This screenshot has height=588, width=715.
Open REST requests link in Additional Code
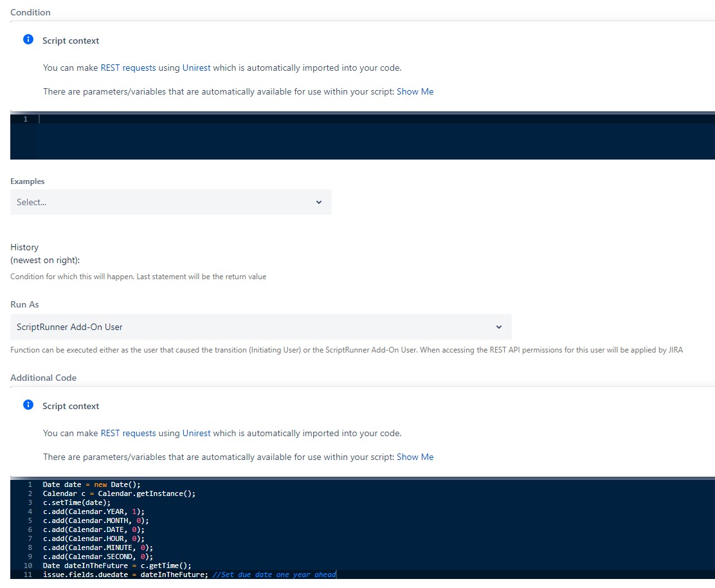pos(128,433)
